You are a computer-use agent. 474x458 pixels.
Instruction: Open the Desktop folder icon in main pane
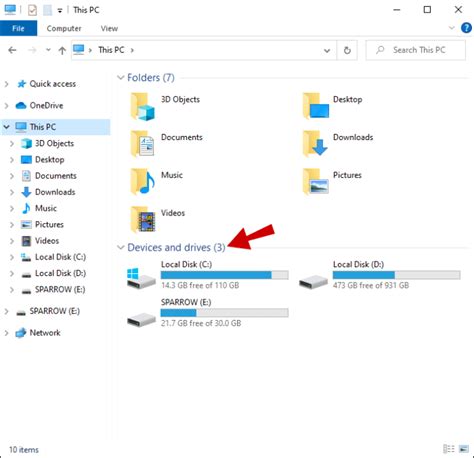pyautogui.click(x=316, y=106)
